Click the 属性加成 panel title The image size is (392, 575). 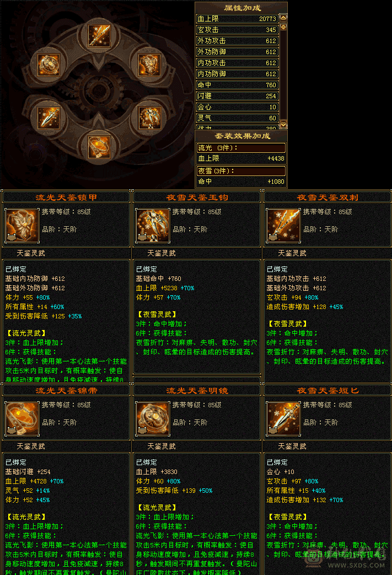(x=242, y=8)
